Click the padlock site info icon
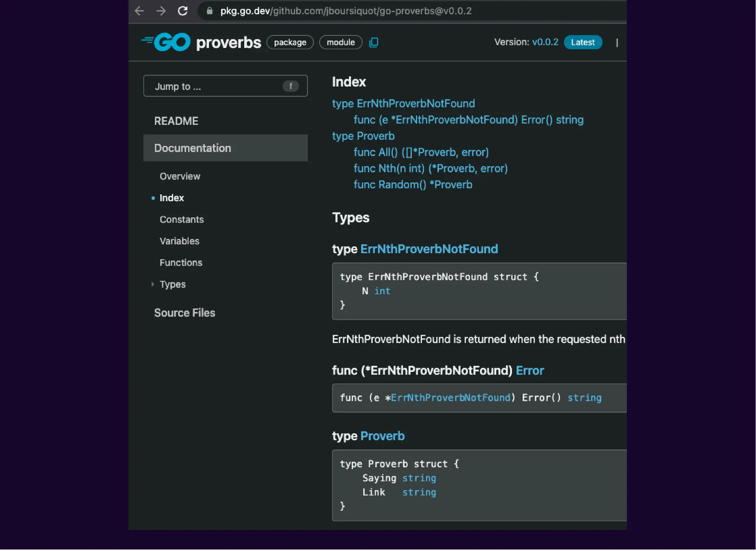This screenshot has width=756, height=551. tap(210, 11)
